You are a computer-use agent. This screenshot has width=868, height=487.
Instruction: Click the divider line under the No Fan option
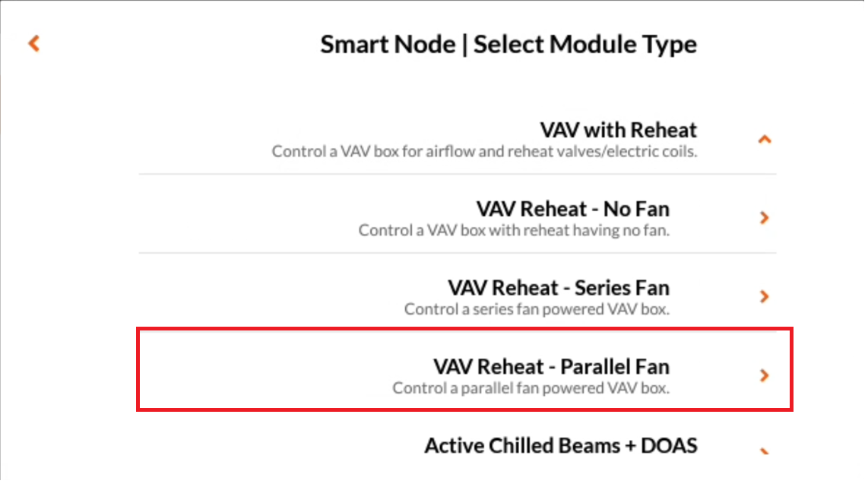point(458,254)
